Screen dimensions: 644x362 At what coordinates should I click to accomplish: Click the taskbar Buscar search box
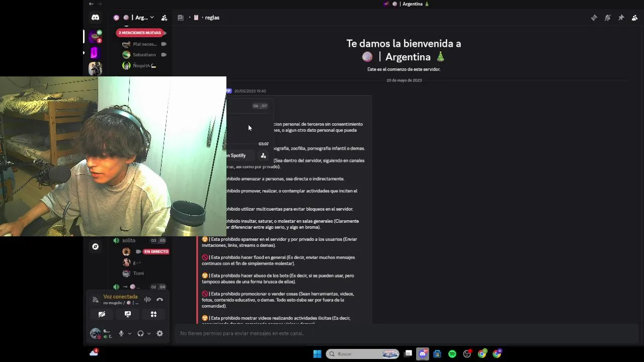pyautogui.click(x=362, y=354)
